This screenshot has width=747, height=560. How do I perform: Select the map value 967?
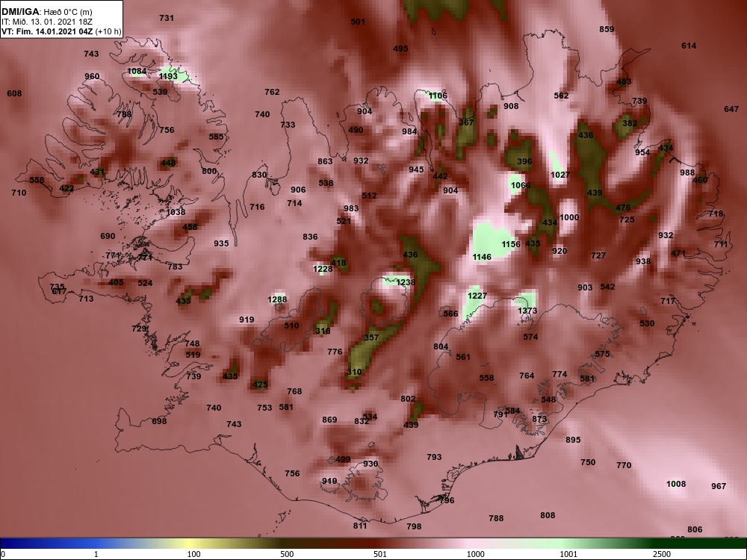pos(719,486)
